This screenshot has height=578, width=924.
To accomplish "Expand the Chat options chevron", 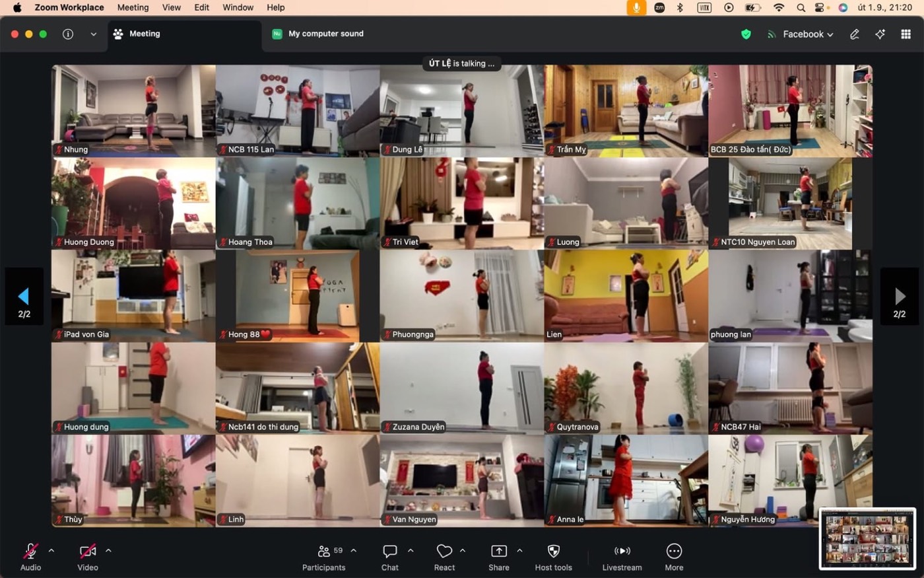I will pos(411,550).
